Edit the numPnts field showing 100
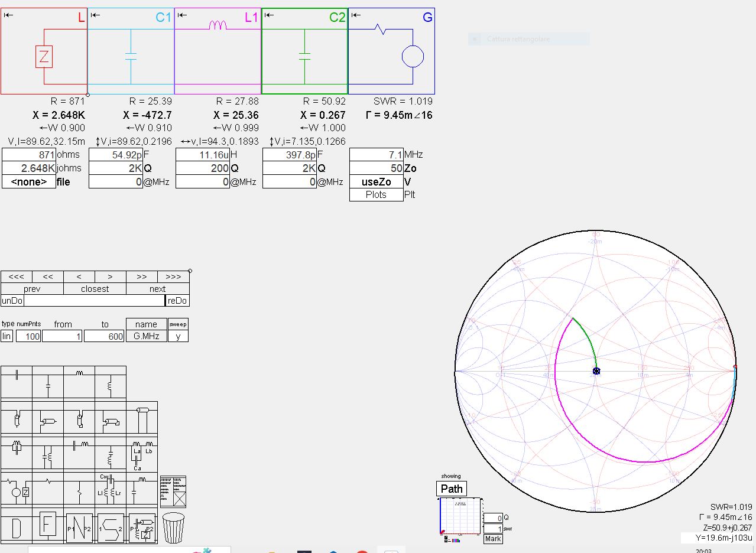This screenshot has width=756, height=553. (28, 336)
